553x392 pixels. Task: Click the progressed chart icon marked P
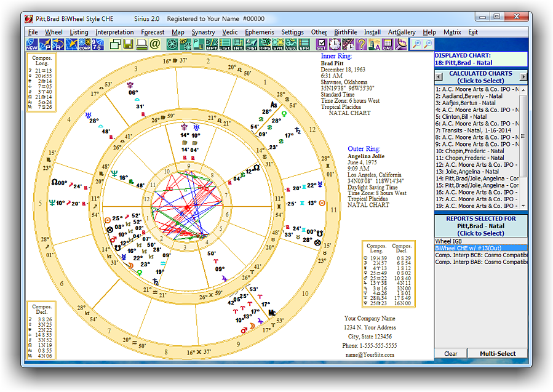click(x=45, y=44)
